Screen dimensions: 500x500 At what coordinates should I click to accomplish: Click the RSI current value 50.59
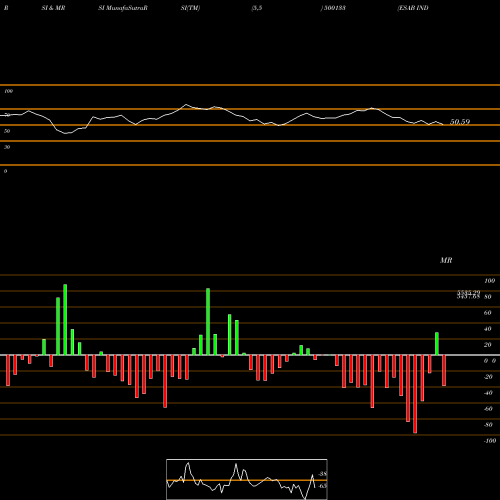tap(460, 122)
